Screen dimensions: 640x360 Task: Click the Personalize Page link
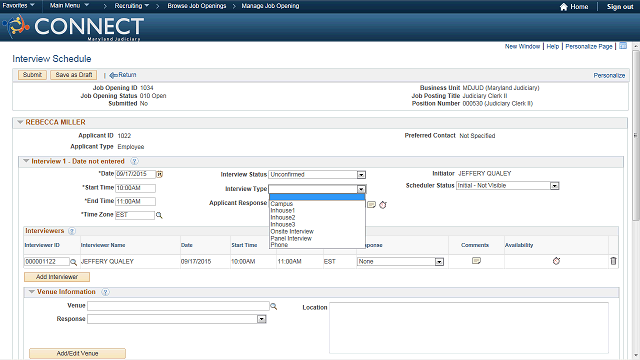[589, 47]
